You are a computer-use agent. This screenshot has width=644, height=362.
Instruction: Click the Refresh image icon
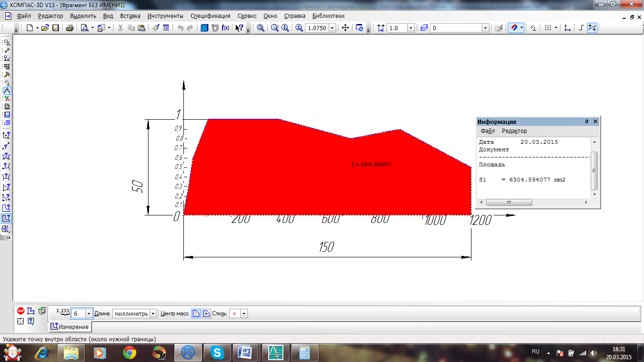360,28
